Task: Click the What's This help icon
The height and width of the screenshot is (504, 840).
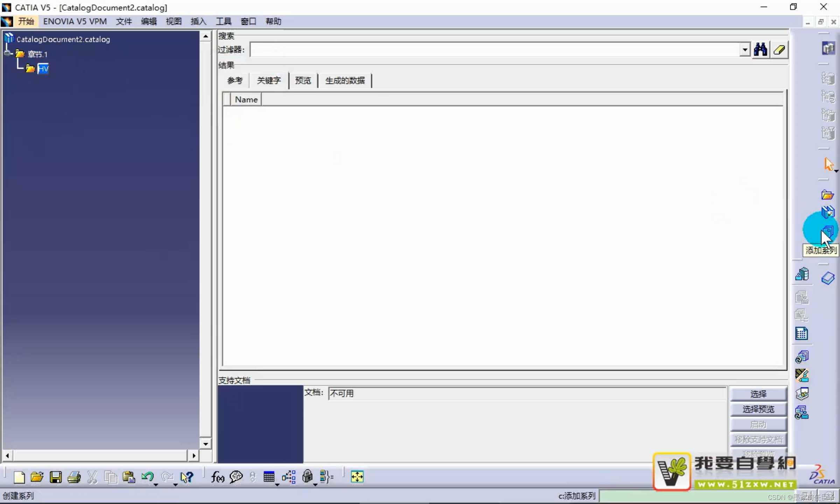Action: pyautogui.click(x=187, y=477)
